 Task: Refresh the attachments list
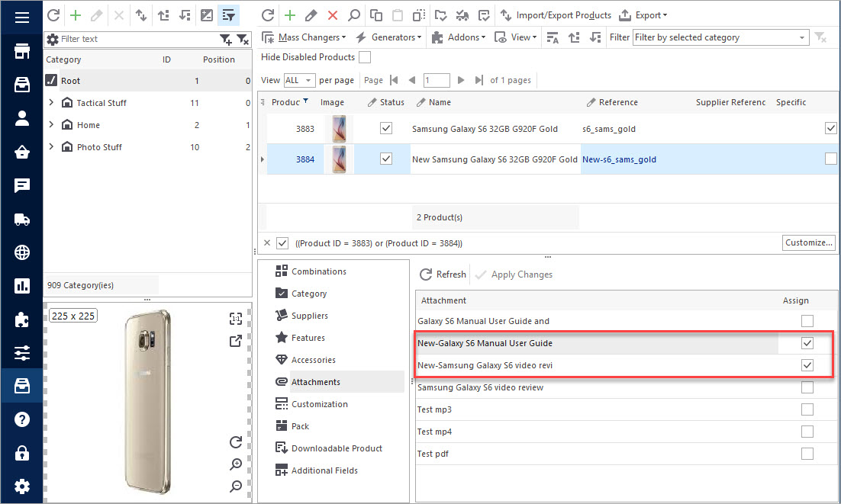click(443, 274)
